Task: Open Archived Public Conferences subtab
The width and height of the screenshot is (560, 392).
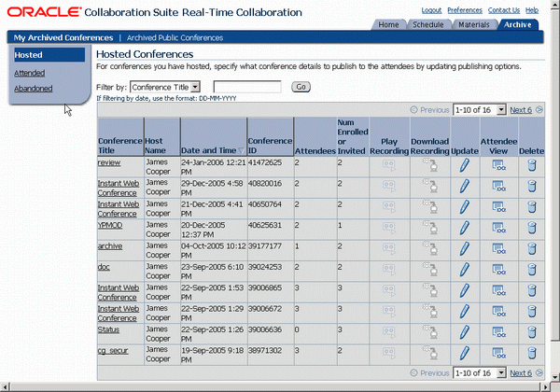Action: click(175, 38)
